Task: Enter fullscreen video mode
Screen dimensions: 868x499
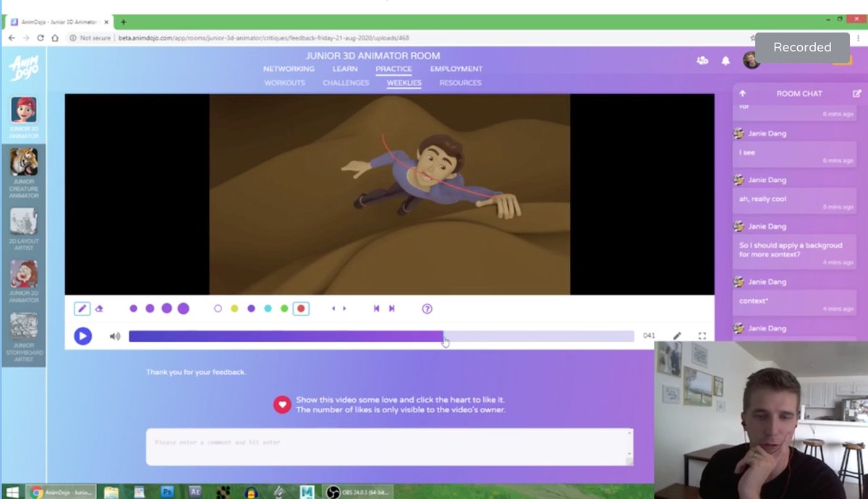Action: [x=702, y=336]
